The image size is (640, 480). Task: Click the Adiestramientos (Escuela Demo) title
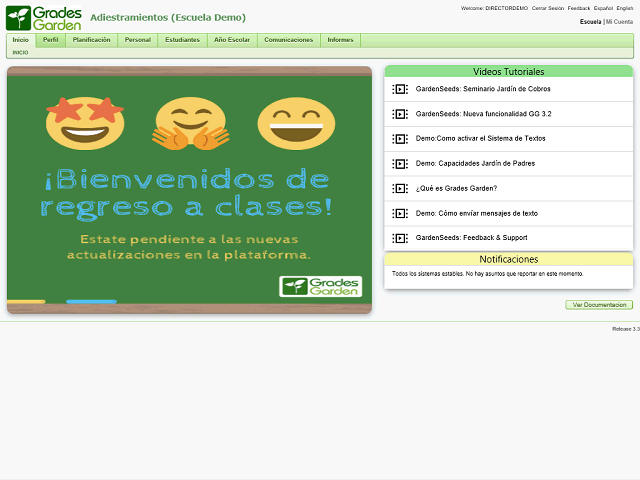168,18
